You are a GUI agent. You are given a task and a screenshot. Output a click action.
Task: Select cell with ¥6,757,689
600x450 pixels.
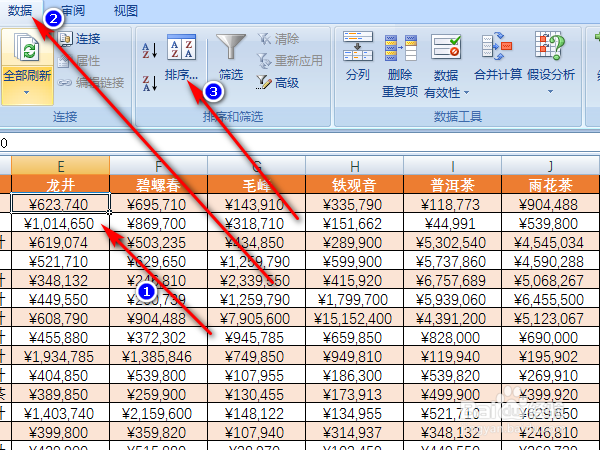coord(452,280)
